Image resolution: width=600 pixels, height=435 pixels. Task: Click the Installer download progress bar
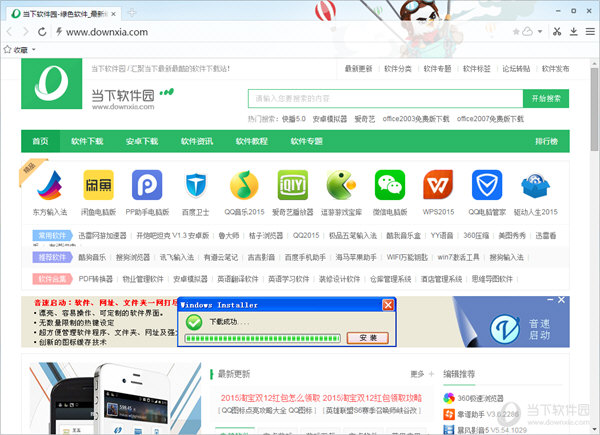(x=262, y=339)
